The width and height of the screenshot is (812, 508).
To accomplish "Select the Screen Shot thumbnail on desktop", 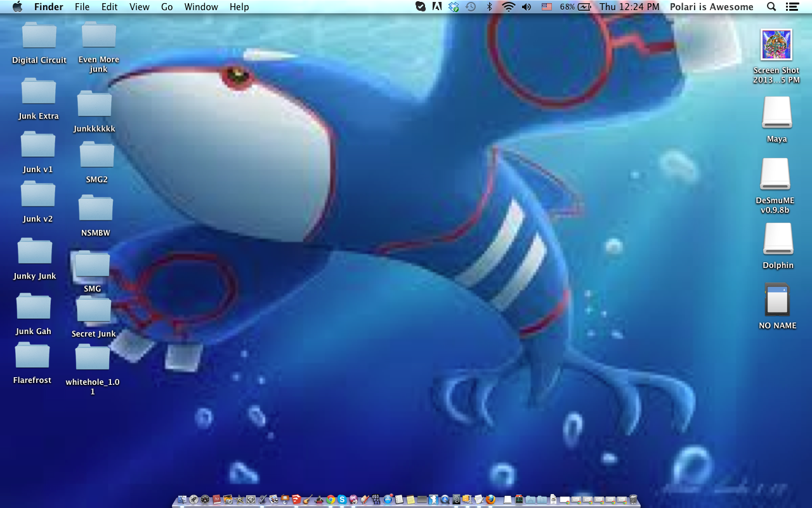I will (x=776, y=45).
